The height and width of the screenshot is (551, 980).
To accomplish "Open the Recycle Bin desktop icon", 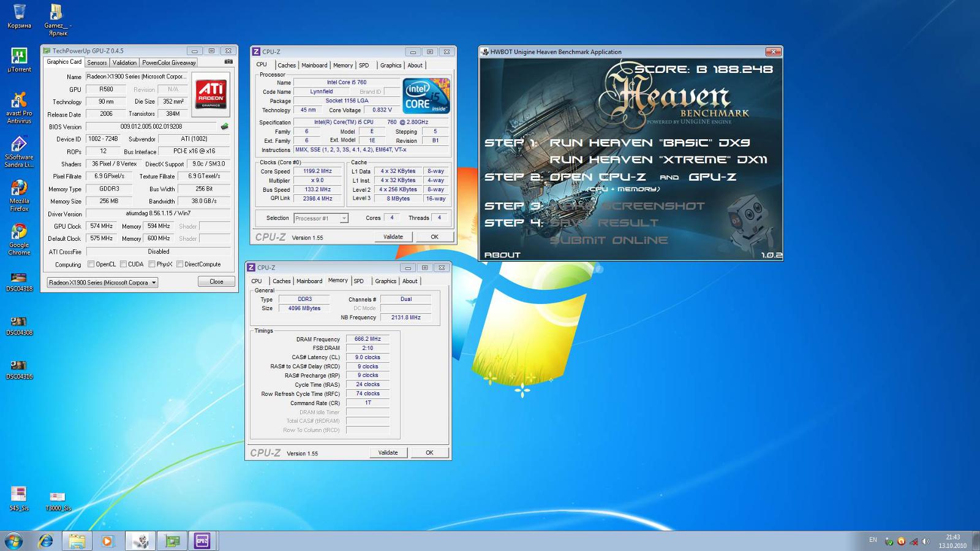I will point(19,17).
